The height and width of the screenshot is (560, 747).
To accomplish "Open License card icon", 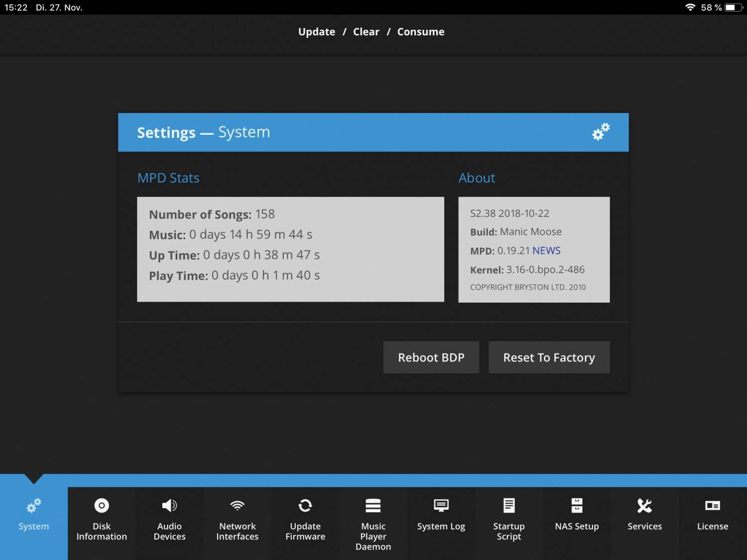I will pyautogui.click(x=713, y=506).
